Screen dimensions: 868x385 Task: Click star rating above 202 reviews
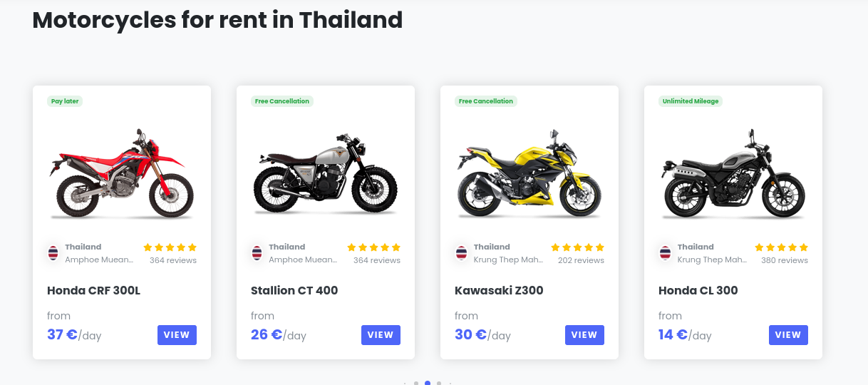tap(577, 247)
